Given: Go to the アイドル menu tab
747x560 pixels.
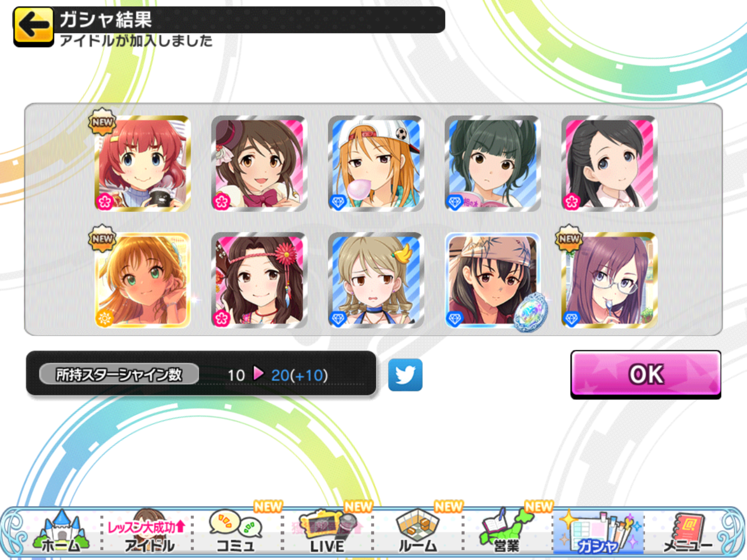Looking at the screenshot, I should click(x=148, y=532).
